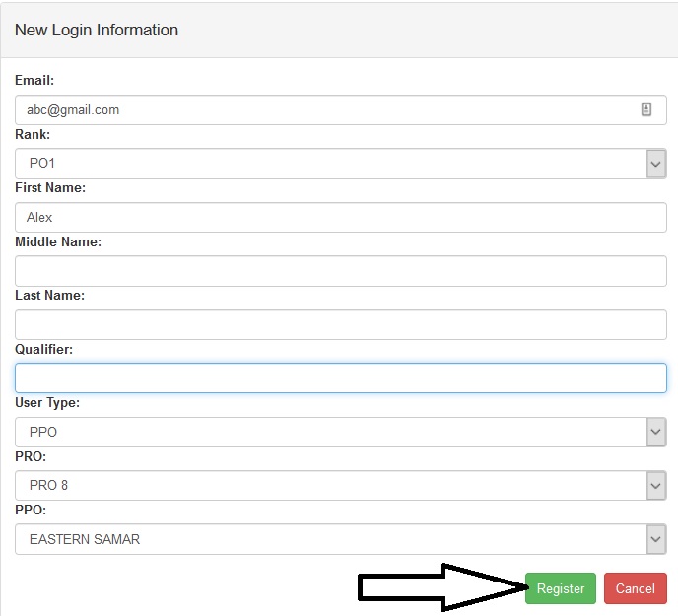Click the "Middle Name:" label

pyautogui.click(x=58, y=241)
